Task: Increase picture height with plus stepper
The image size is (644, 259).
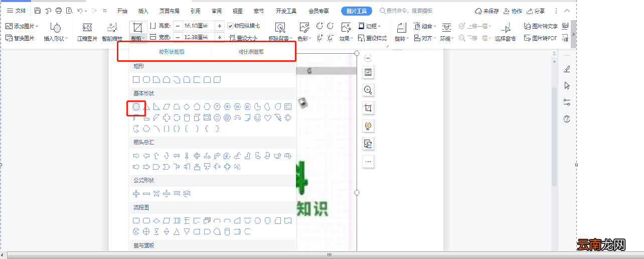Action: [220, 25]
